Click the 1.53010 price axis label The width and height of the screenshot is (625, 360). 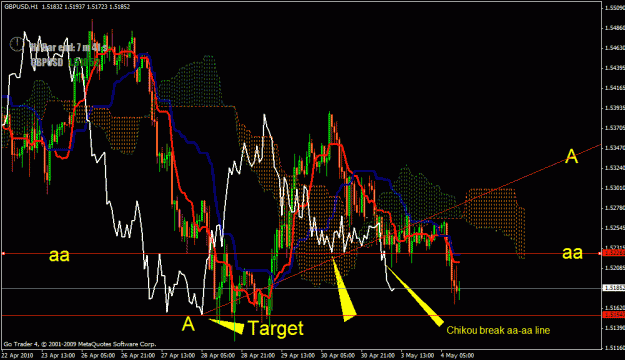coord(615,187)
